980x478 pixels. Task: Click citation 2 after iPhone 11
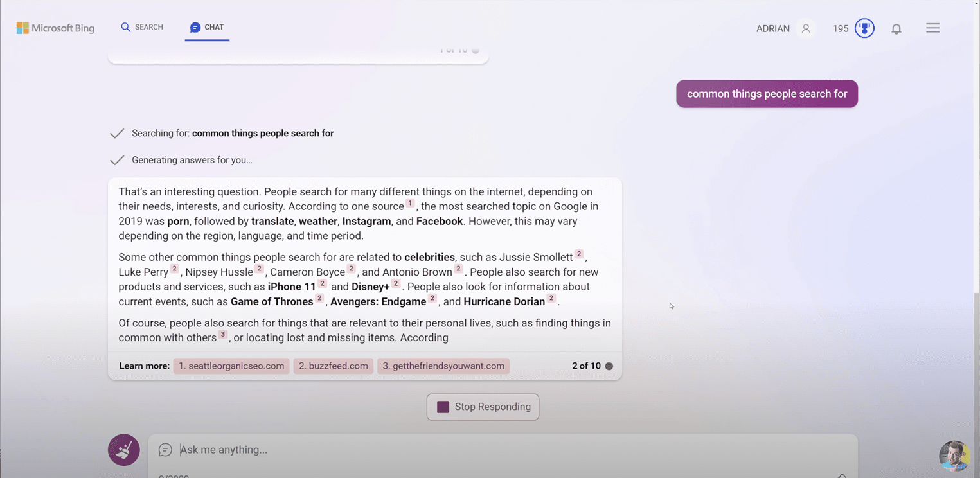323,284
